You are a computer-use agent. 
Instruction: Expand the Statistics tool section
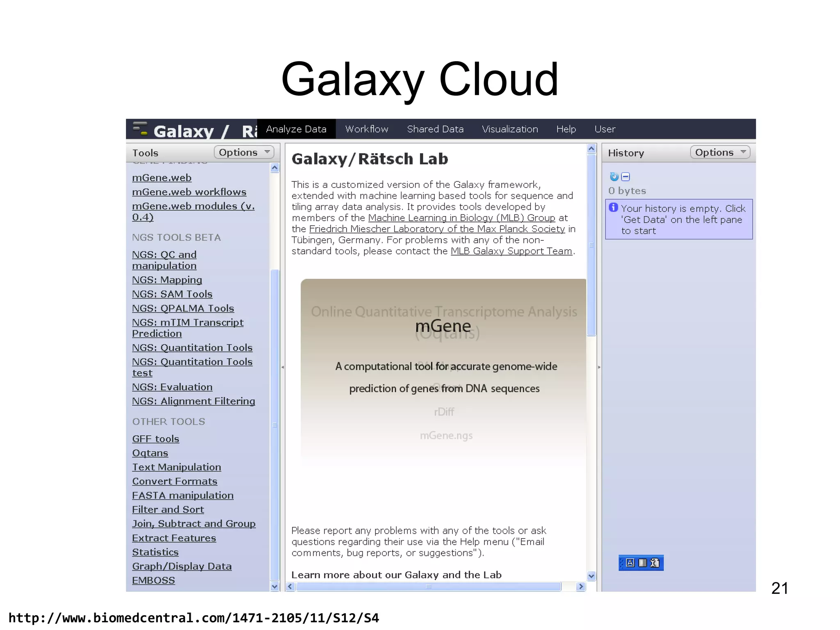(x=155, y=552)
